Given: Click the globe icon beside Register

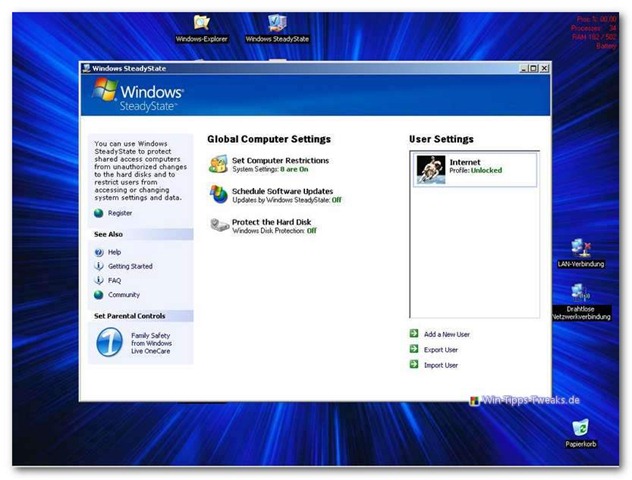Looking at the screenshot, I should point(99,213).
